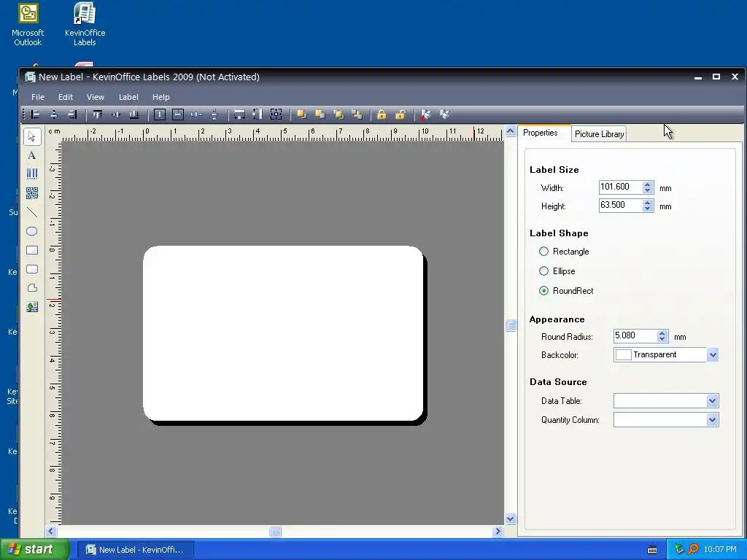Click the Make Same Width icon

click(239, 114)
